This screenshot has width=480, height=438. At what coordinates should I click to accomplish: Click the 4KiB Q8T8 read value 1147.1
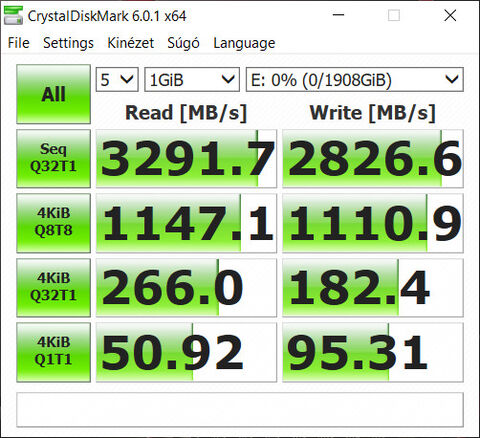coord(186,223)
